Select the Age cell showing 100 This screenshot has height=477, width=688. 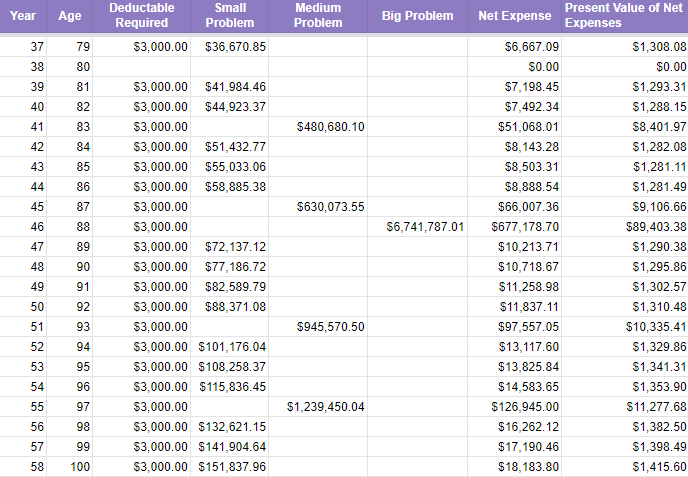coord(70,467)
